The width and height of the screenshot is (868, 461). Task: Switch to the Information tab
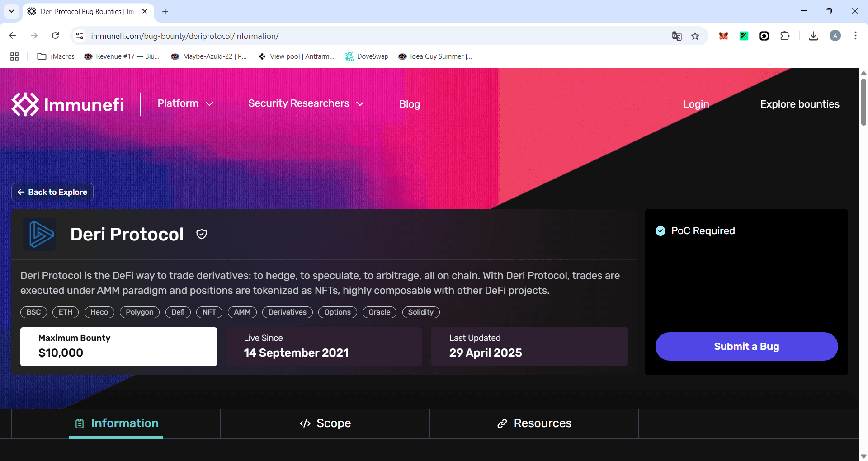click(x=116, y=423)
